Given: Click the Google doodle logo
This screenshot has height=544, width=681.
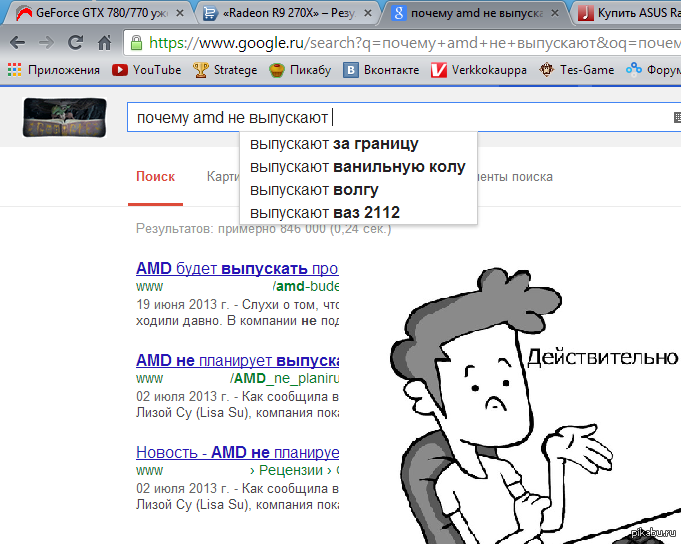Looking at the screenshot, I should tap(64, 117).
